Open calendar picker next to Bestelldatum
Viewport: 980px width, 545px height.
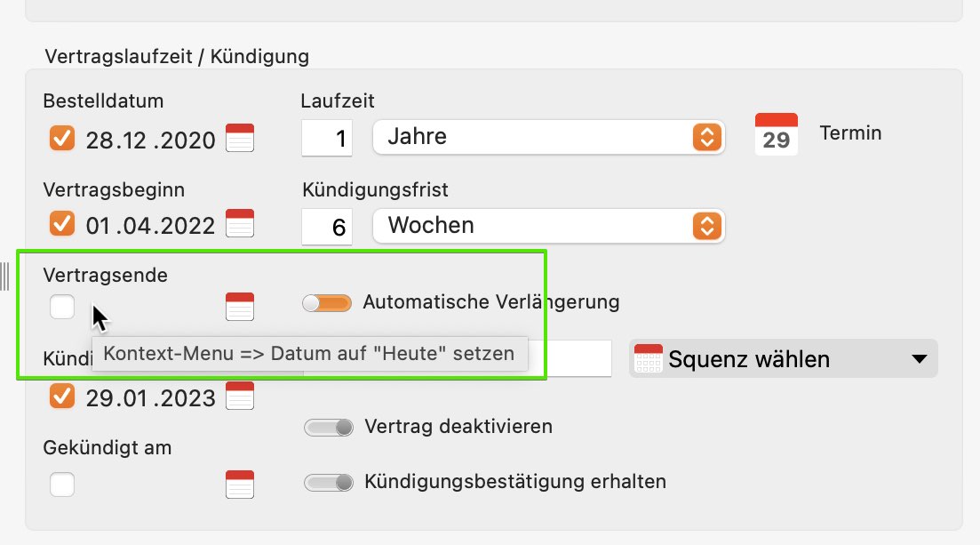[239, 138]
